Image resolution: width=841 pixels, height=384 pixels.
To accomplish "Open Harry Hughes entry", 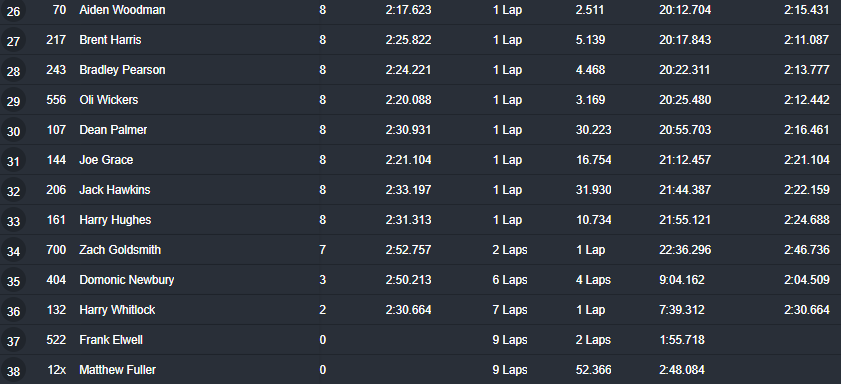I will (x=115, y=220).
